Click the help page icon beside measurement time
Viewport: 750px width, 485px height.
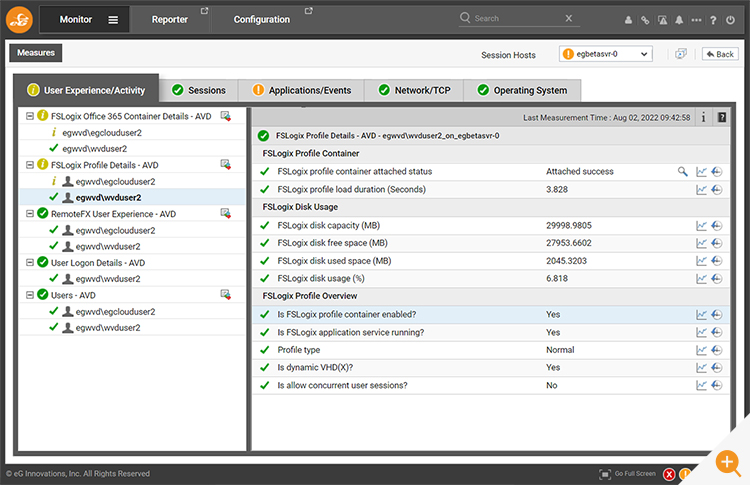[722, 117]
